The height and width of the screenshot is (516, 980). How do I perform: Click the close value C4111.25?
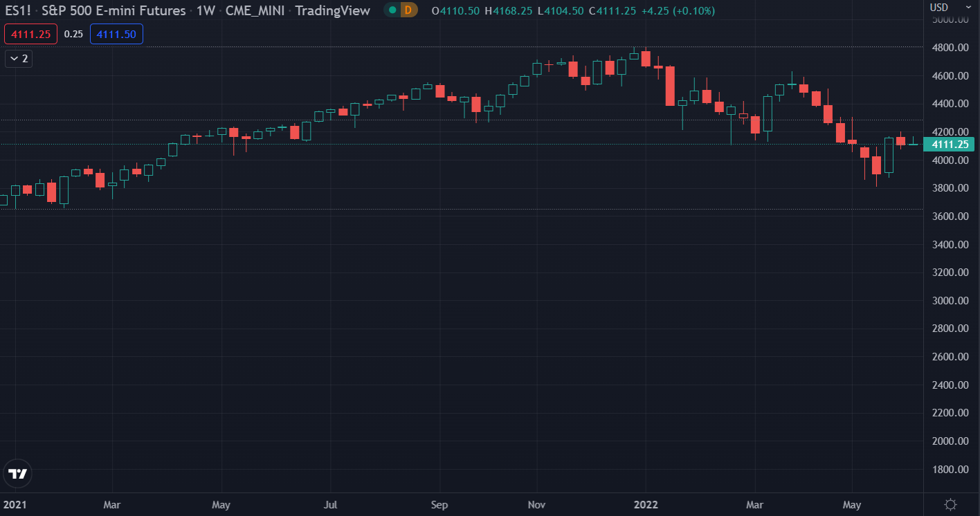pos(612,10)
